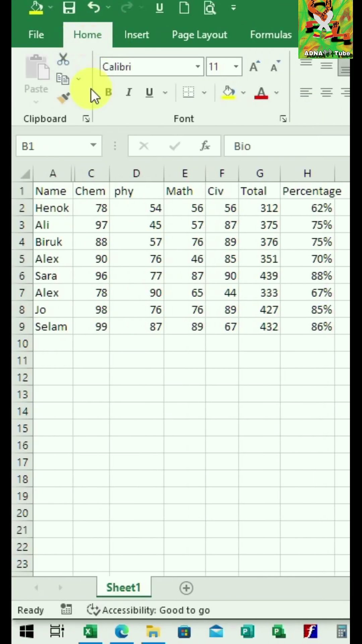Expand the font size dropdown
The height and width of the screenshot is (644, 362).
coord(236,66)
